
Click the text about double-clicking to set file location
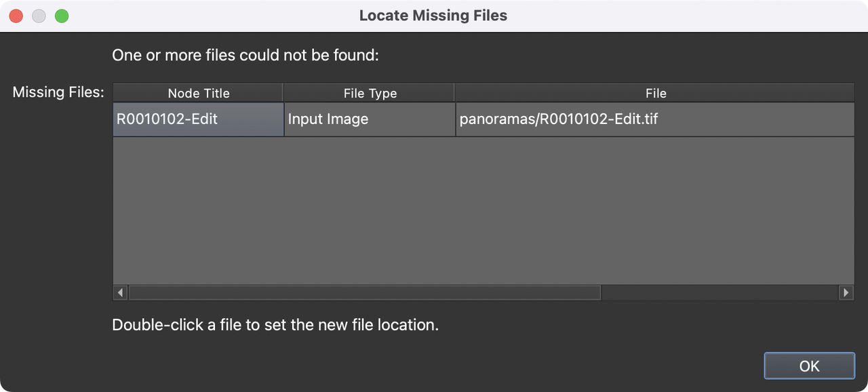coord(275,324)
